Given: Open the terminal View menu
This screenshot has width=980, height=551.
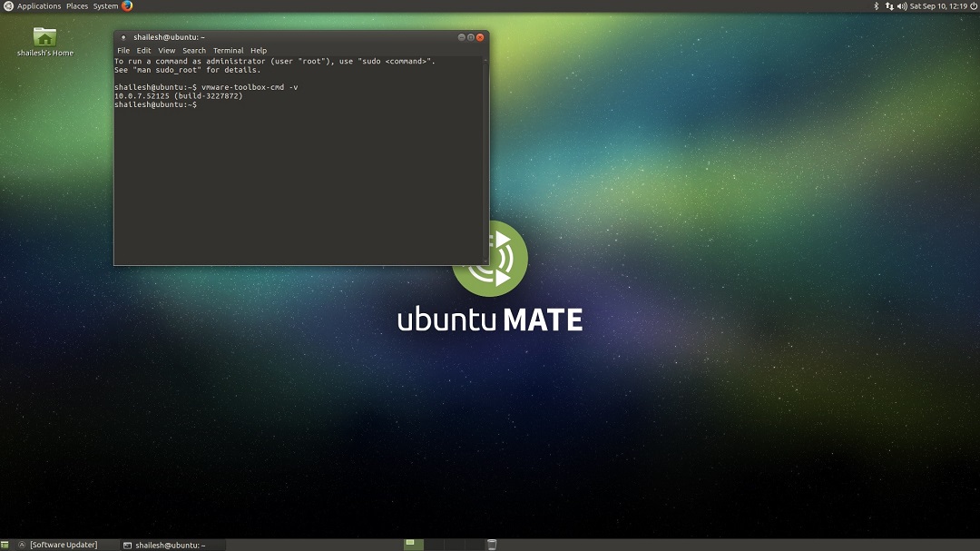Looking at the screenshot, I should (x=166, y=51).
